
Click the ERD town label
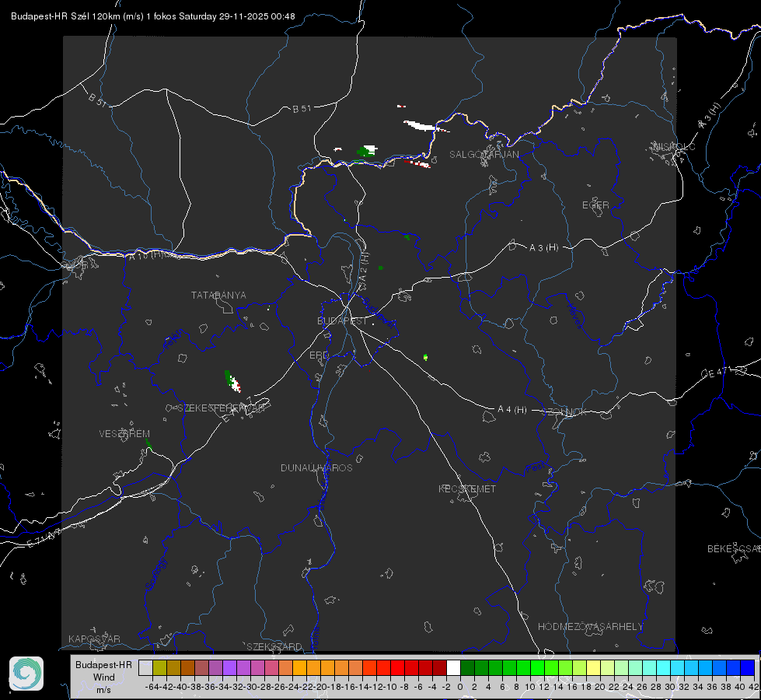tap(319, 355)
